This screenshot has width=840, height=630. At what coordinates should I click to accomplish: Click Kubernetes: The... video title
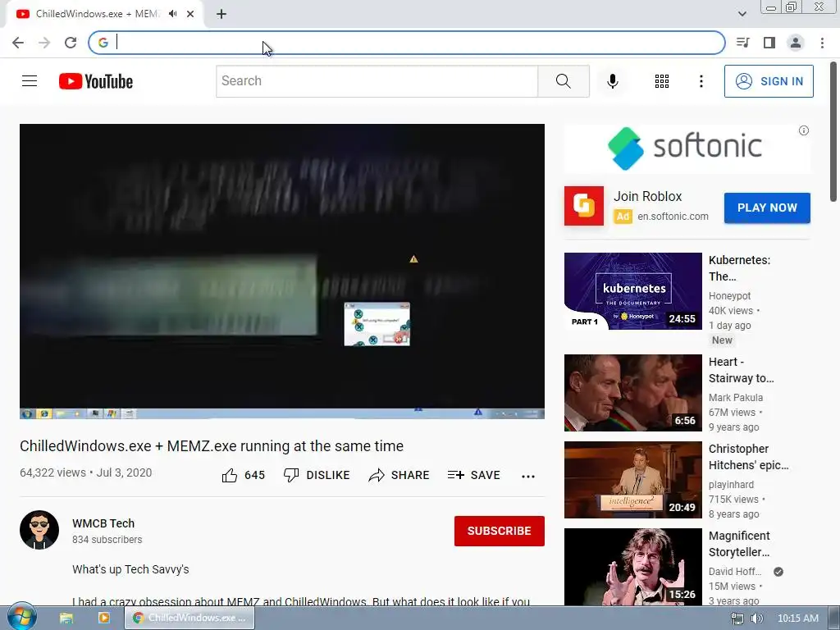click(x=739, y=268)
